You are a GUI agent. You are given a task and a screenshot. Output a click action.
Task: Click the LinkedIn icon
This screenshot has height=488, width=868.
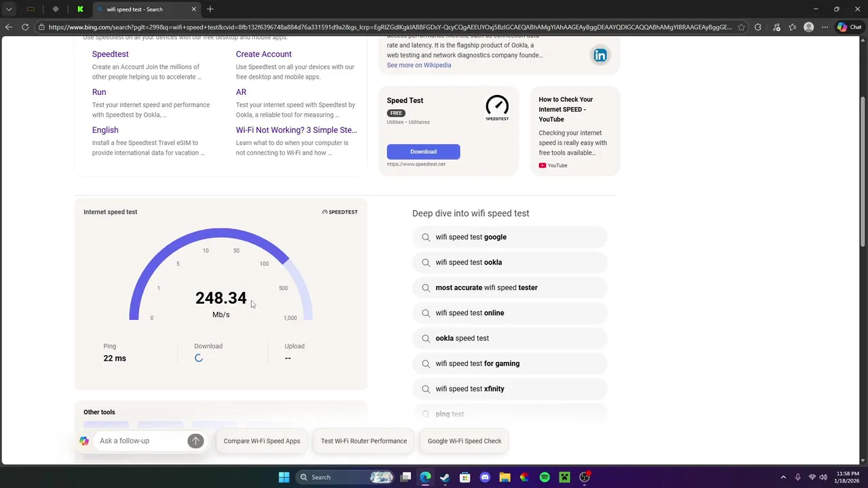[x=600, y=56]
